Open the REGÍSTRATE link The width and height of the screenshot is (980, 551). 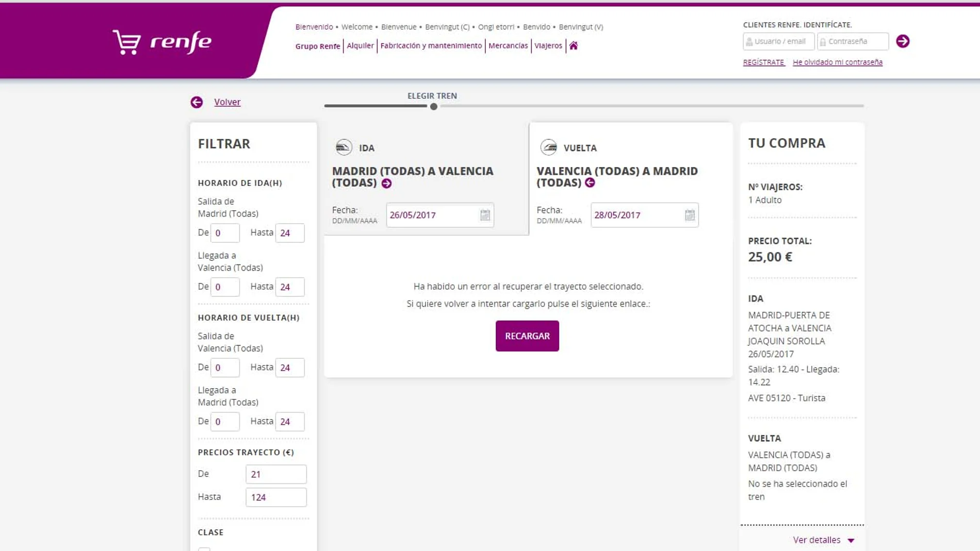[764, 62]
